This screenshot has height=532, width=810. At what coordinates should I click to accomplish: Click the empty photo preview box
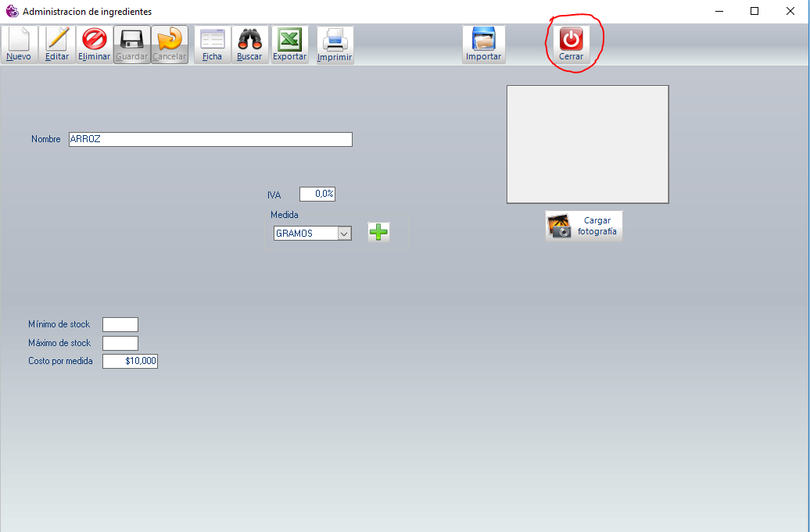tap(587, 145)
